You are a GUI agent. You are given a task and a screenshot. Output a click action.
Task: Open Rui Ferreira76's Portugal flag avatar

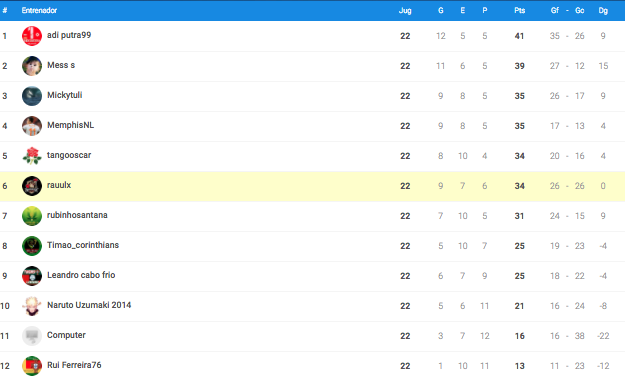pos(32,366)
